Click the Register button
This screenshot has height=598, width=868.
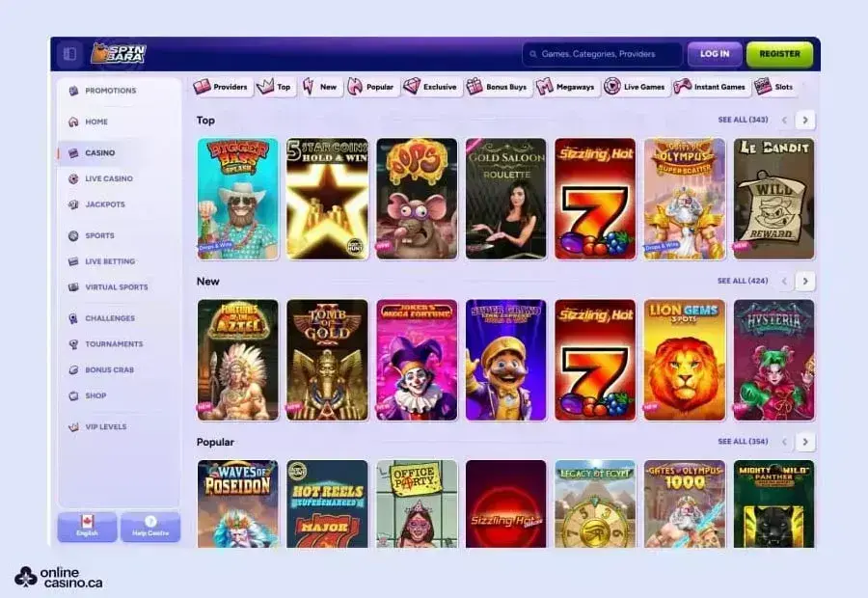[779, 54]
